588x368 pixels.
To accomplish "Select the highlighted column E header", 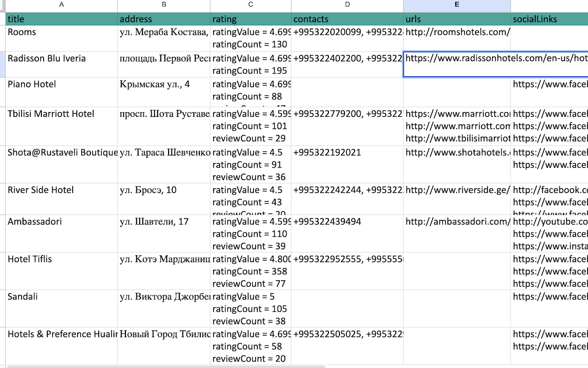I will pyautogui.click(x=457, y=5).
